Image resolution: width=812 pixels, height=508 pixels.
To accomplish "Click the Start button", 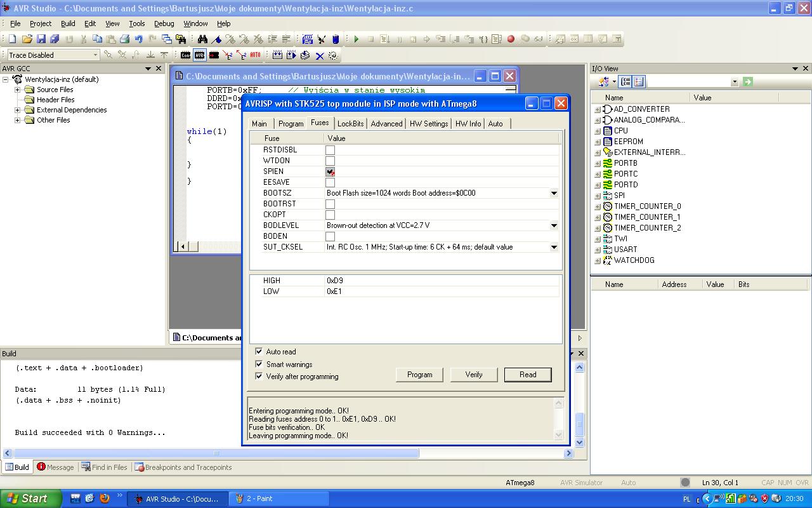I will [30, 498].
